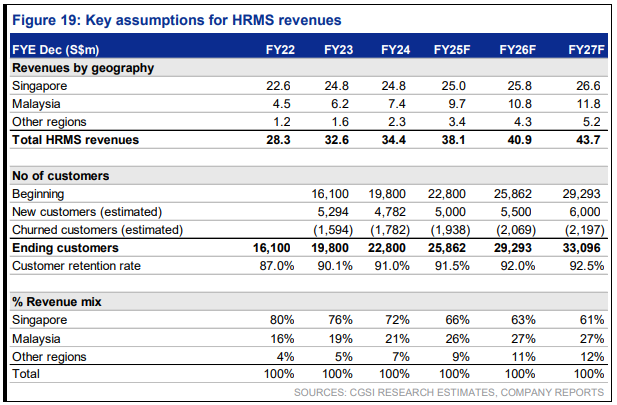617x405 pixels.
Task: Click the Revenues by geography section heading
Action: pos(82,68)
